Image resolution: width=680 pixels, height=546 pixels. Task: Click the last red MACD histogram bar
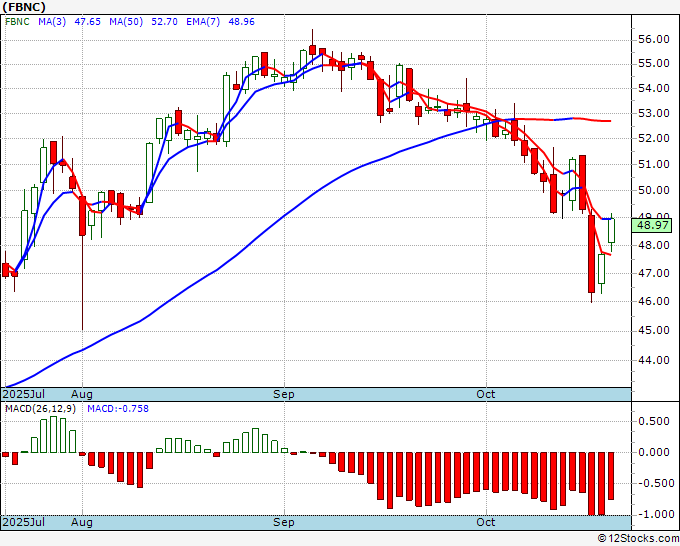[611, 476]
